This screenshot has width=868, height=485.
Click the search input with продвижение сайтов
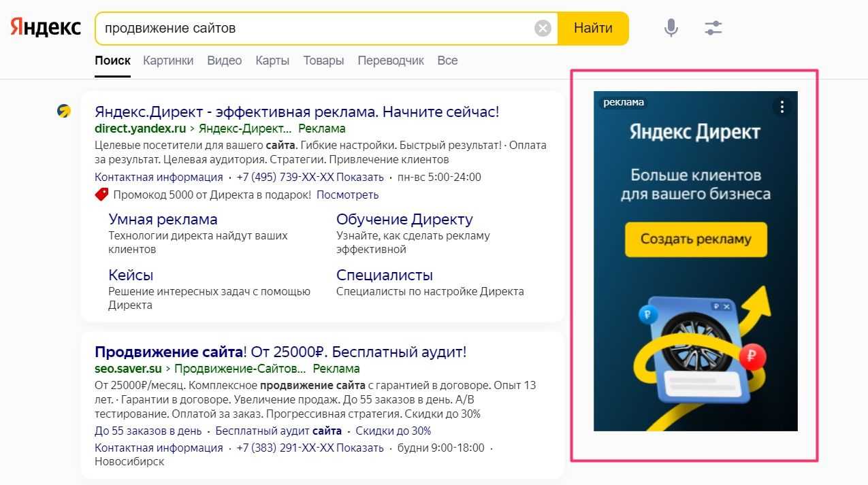click(x=313, y=29)
